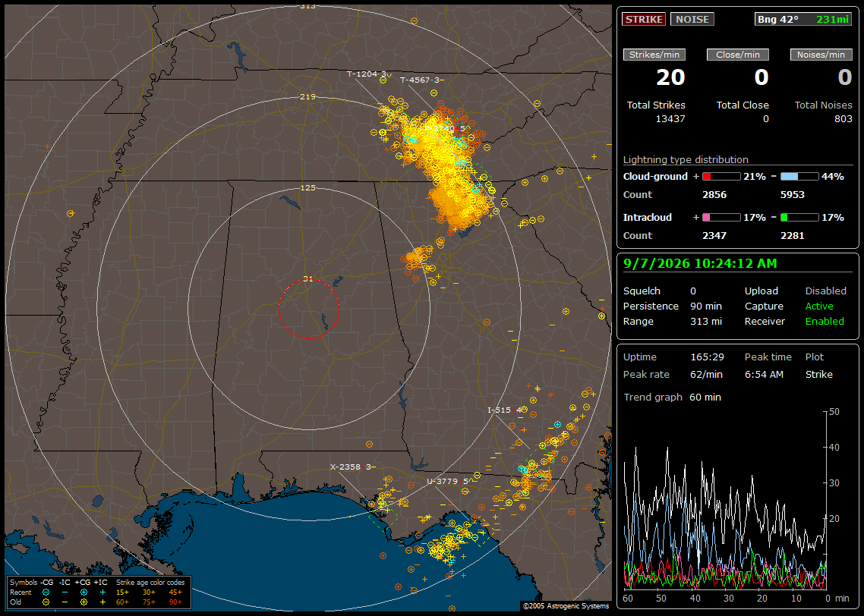Select storm cell label I-515-4
Viewport: 864px width, 616px height.
pos(504,410)
